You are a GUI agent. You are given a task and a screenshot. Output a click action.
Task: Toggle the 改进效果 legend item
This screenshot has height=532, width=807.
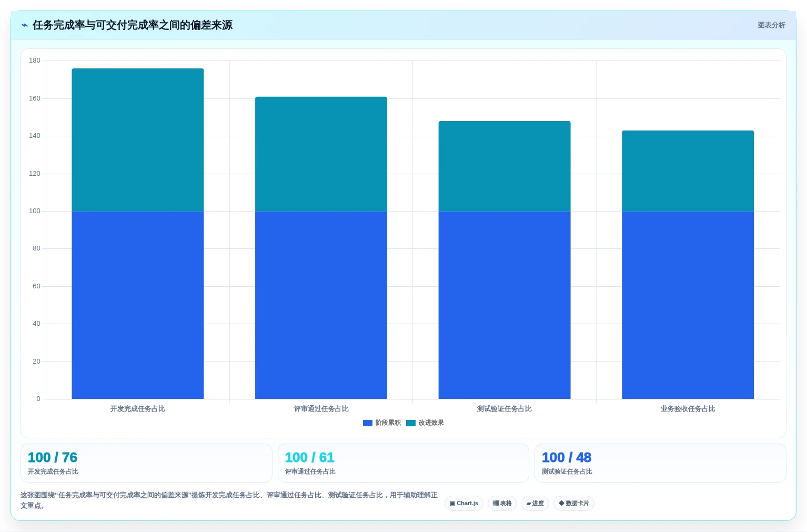(425, 423)
